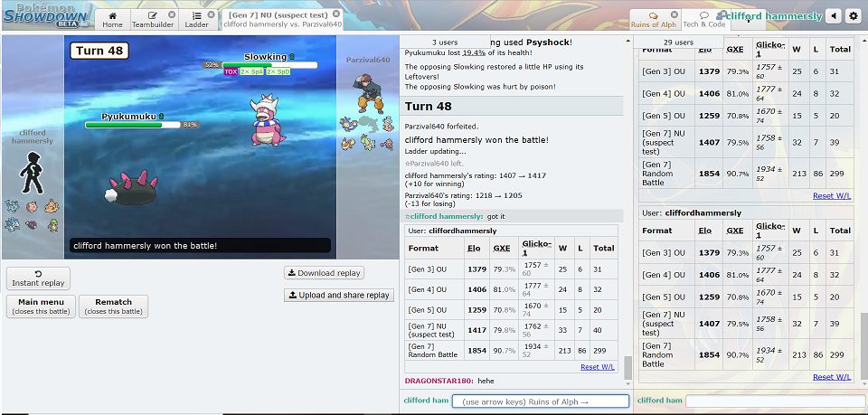Open the options gear menu

pyautogui.click(x=853, y=16)
